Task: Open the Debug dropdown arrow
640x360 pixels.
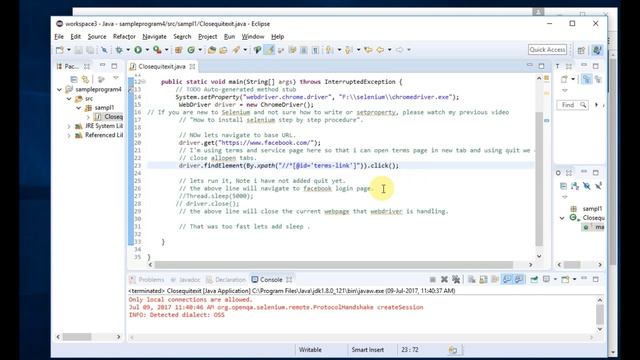Action: [128, 50]
